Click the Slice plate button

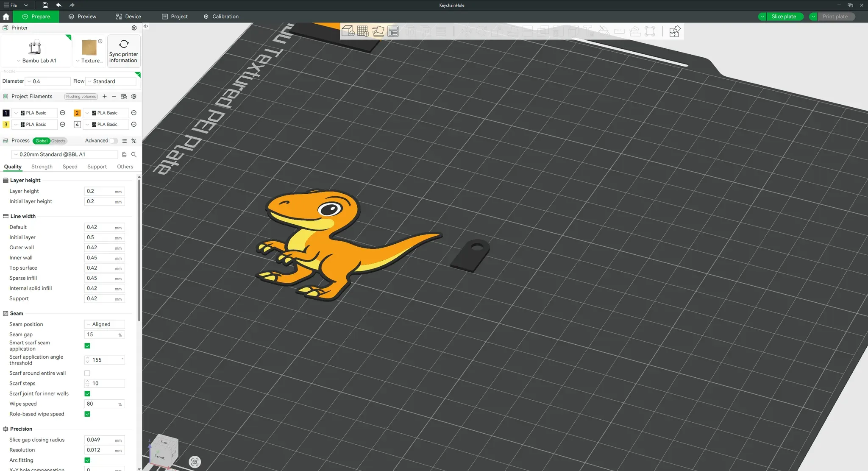tap(784, 16)
